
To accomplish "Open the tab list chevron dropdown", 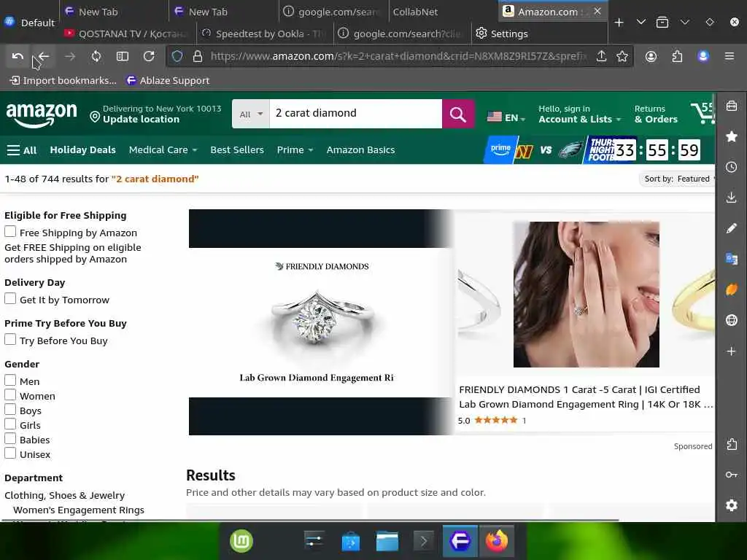I will pos(641,23).
